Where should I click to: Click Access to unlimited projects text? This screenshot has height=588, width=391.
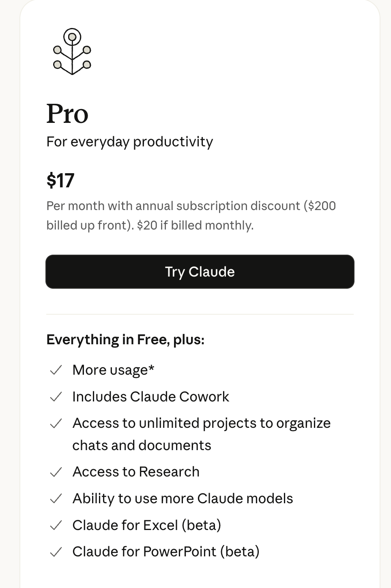[x=201, y=423]
